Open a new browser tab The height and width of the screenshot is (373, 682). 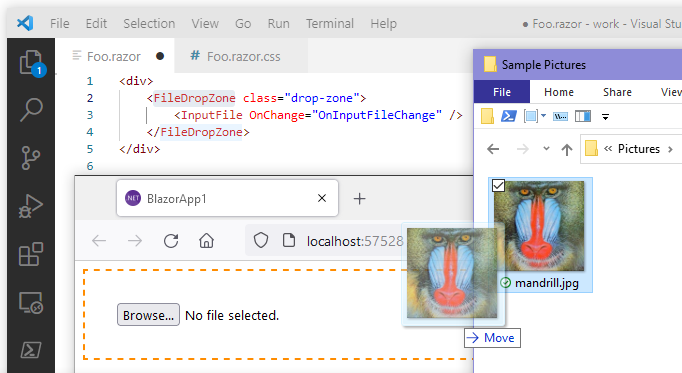click(359, 199)
